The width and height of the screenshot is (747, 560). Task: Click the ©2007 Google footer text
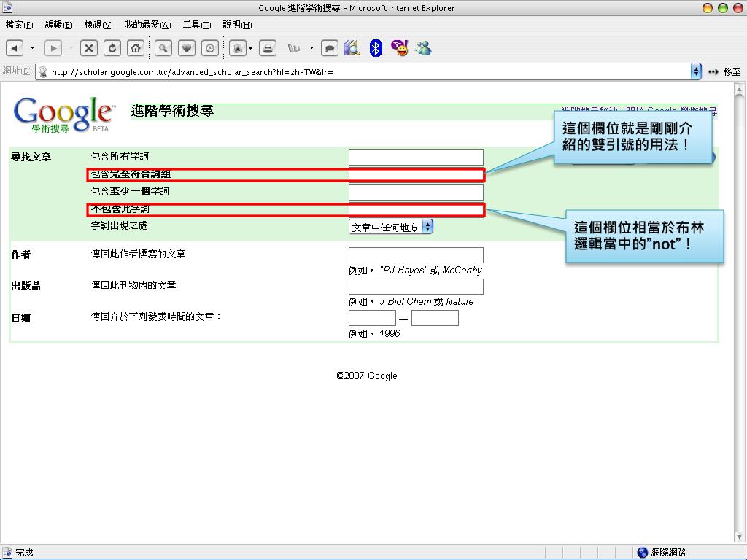[x=367, y=376]
